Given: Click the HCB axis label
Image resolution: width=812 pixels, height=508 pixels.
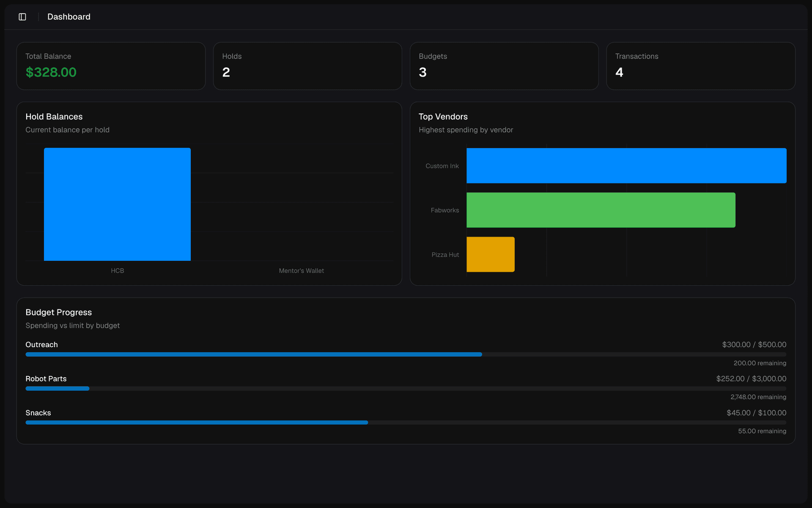Looking at the screenshot, I should coord(118,271).
